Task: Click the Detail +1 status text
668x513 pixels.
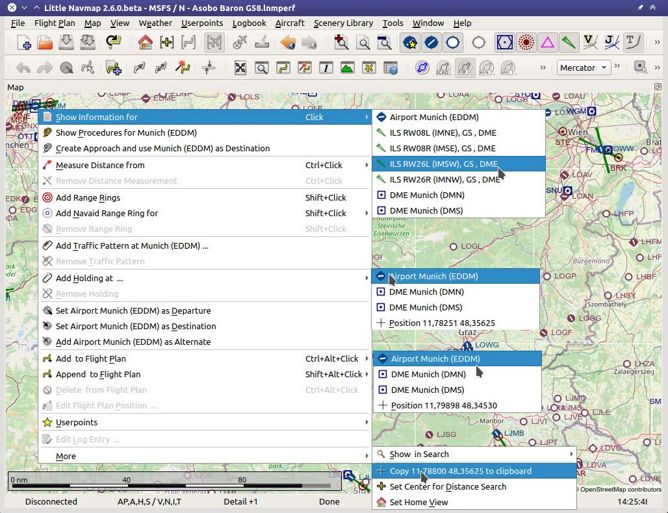Action: click(241, 501)
